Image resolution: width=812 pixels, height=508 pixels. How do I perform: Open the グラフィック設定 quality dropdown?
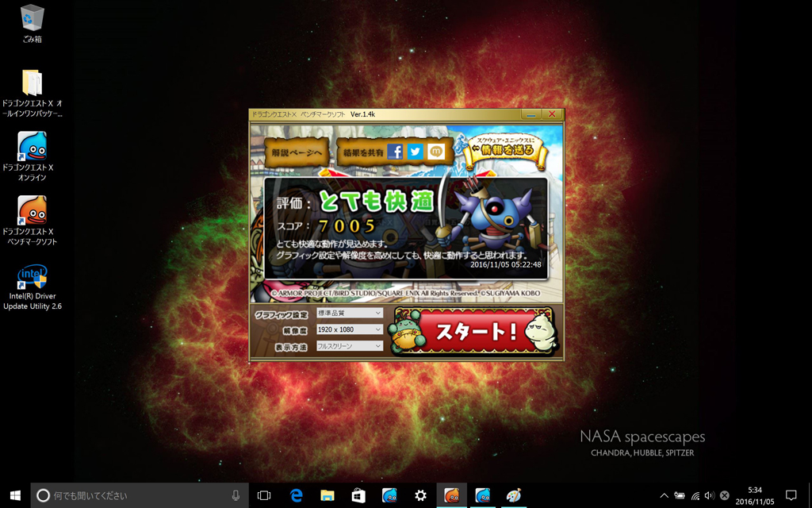point(350,313)
